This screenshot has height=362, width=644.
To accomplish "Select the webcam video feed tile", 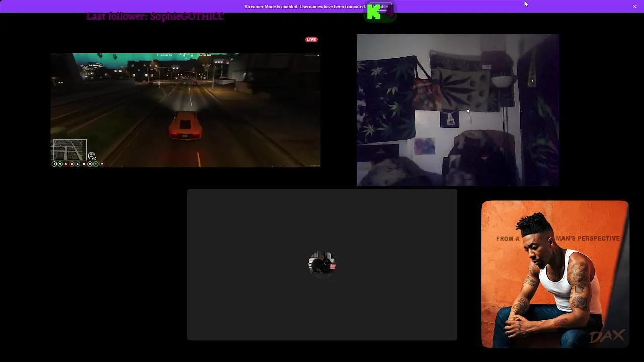I will pos(458,110).
